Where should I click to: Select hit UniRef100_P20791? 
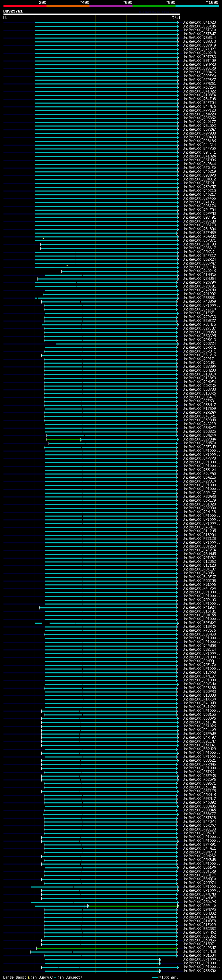[x=199, y=286]
